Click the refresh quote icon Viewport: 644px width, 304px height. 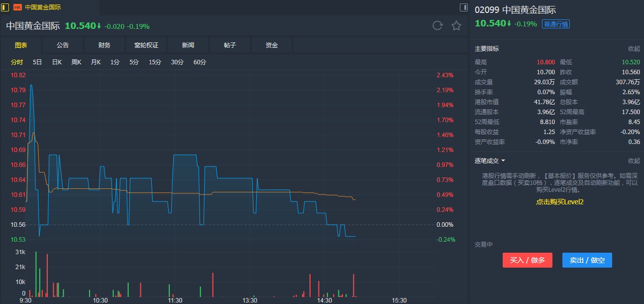tap(437, 26)
